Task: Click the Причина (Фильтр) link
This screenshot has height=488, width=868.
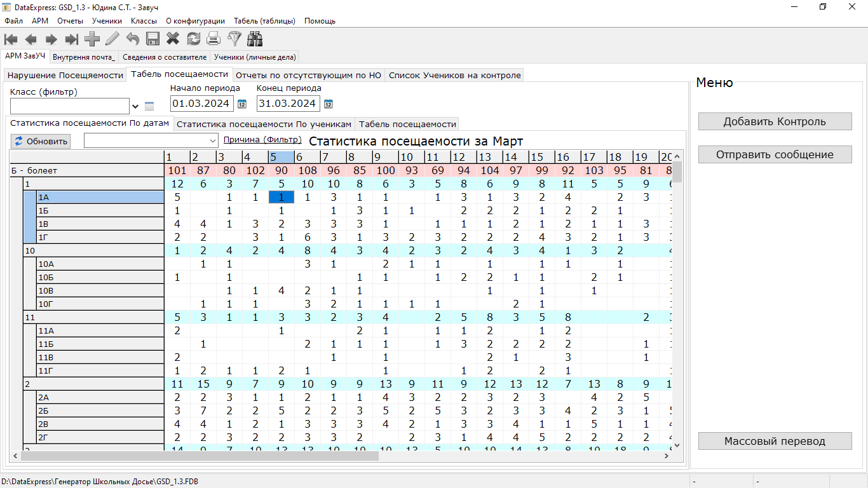Action: (x=262, y=140)
